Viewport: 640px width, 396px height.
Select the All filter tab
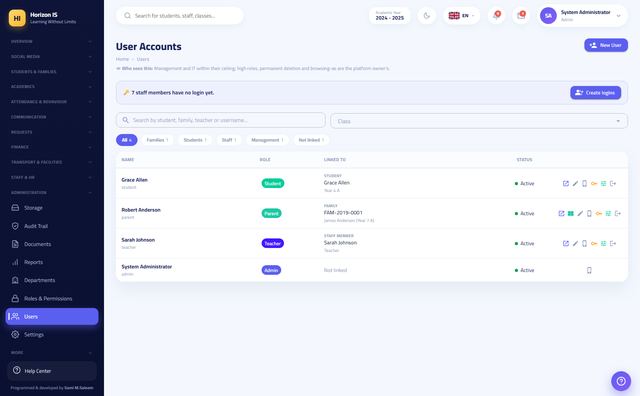(x=127, y=140)
